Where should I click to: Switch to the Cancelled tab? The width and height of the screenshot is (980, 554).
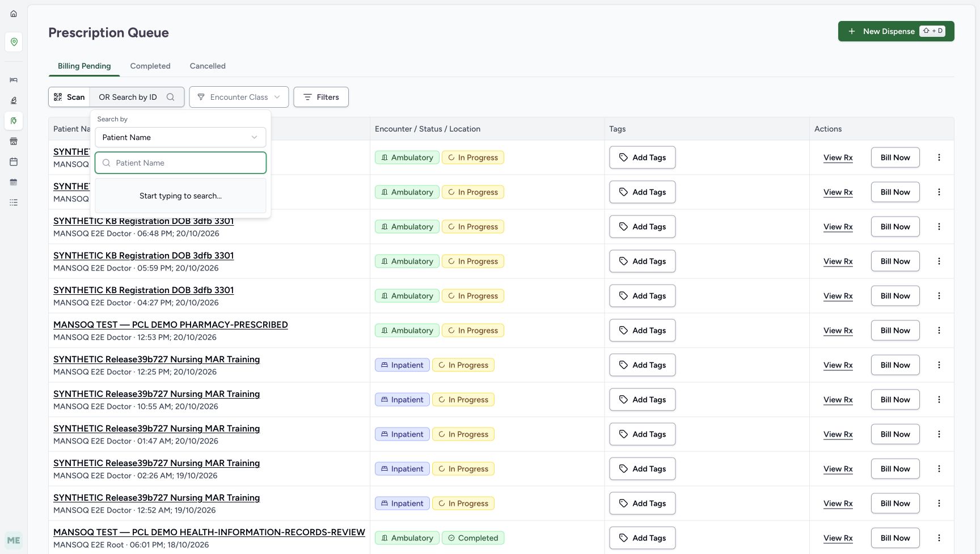click(208, 66)
